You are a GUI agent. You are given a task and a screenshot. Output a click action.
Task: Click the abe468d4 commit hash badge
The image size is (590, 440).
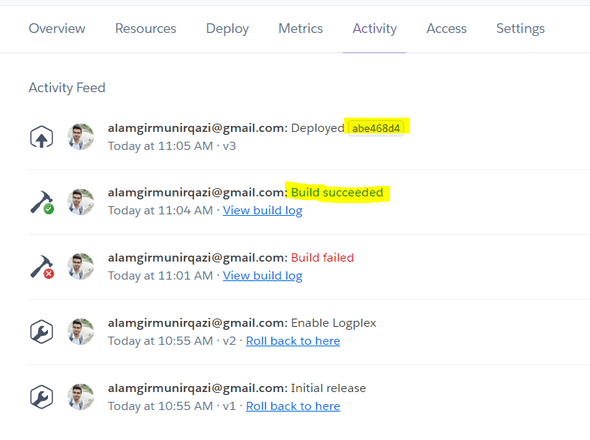pyautogui.click(x=376, y=128)
